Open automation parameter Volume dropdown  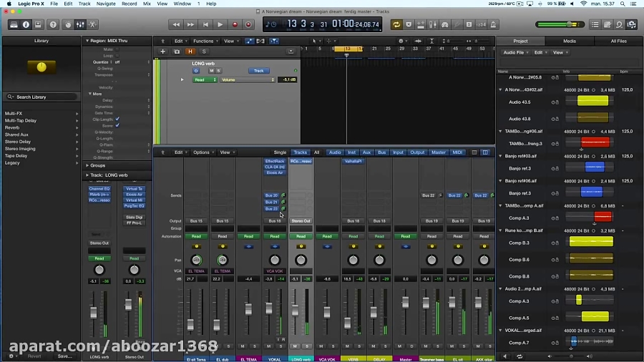[248, 79]
